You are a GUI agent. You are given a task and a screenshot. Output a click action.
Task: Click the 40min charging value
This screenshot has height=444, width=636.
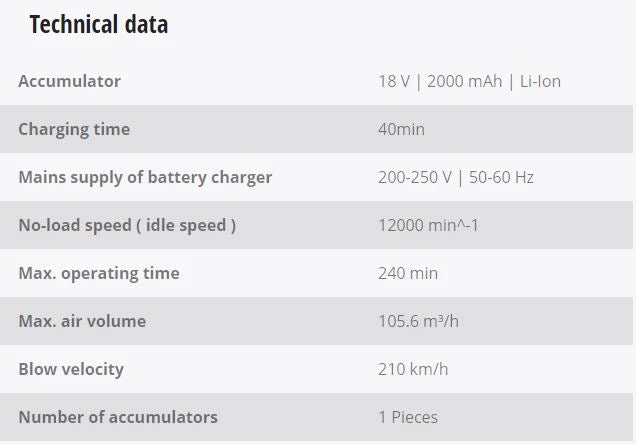point(401,129)
